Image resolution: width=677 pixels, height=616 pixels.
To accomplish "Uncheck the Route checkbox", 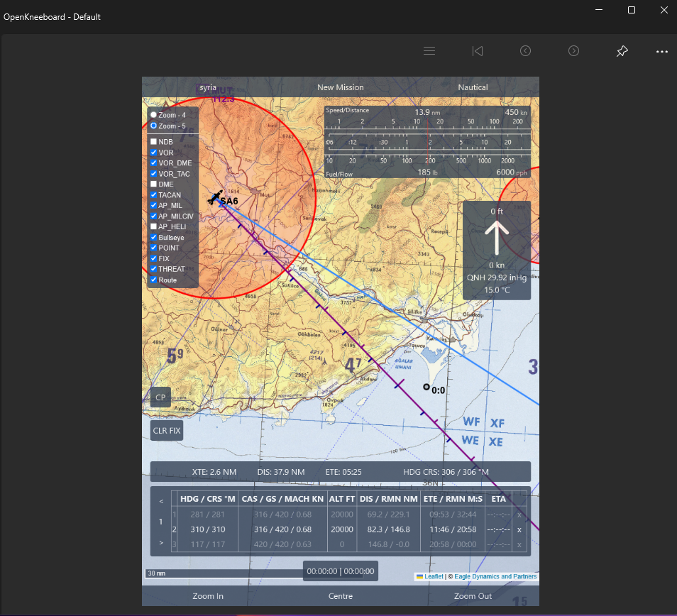I will [153, 280].
